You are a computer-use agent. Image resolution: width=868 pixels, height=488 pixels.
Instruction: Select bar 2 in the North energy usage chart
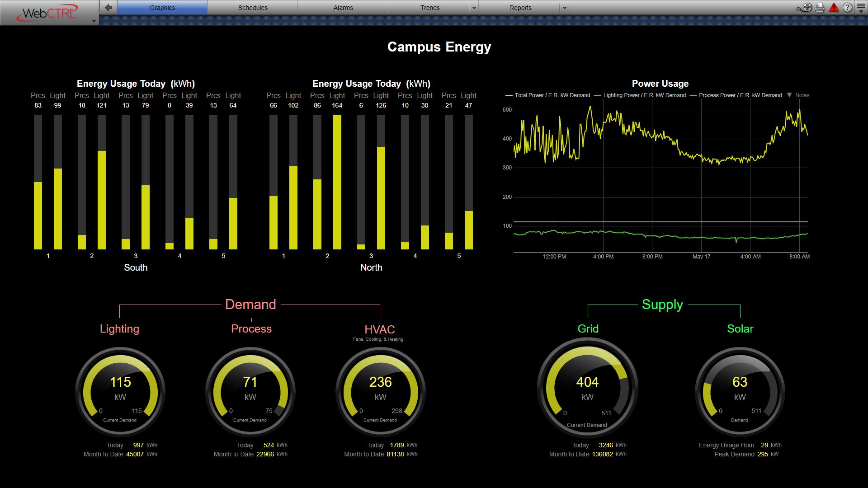tap(327, 181)
